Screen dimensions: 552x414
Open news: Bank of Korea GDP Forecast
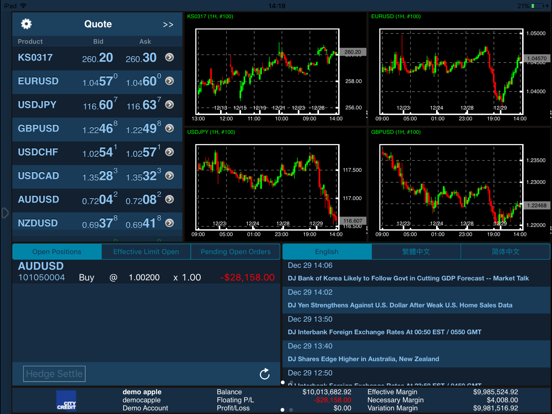(x=416, y=273)
